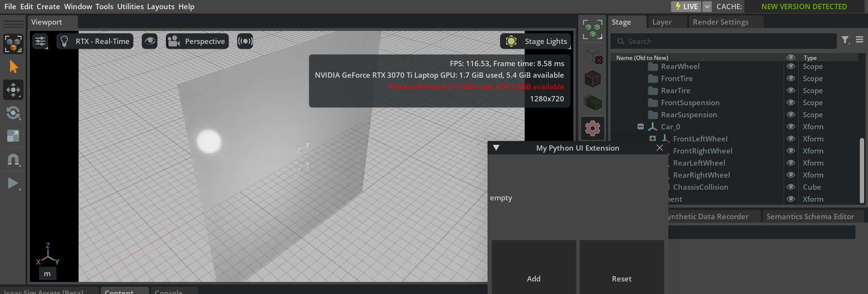Click the Reset button
This screenshot has height=294, width=868.
pos(622,279)
